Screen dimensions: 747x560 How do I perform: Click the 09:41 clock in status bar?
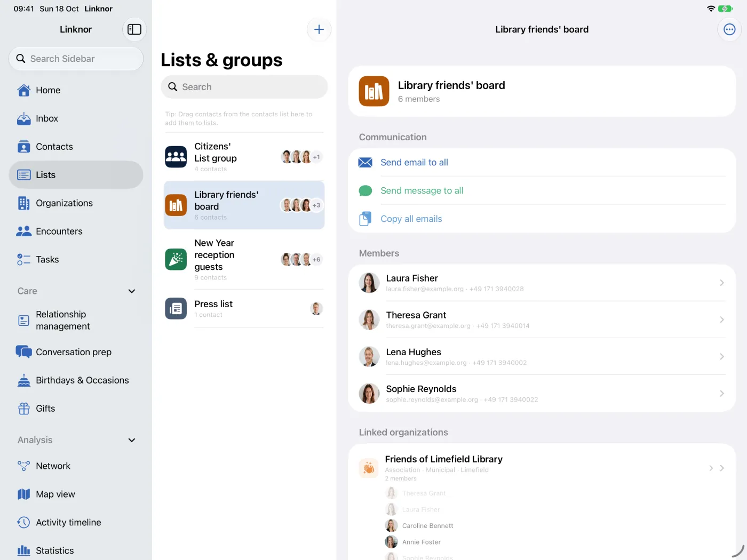24,9
